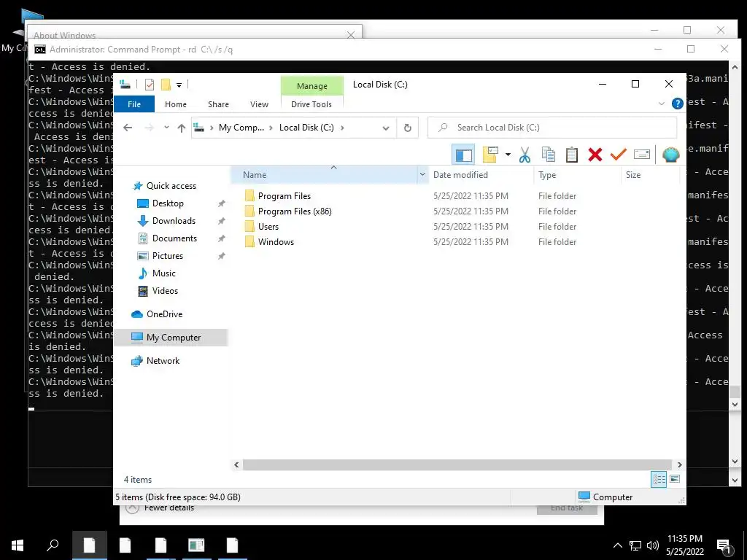Click the Classic Shell seashell icon
Image resolution: width=747 pixels, height=560 pixels.
[671, 155]
